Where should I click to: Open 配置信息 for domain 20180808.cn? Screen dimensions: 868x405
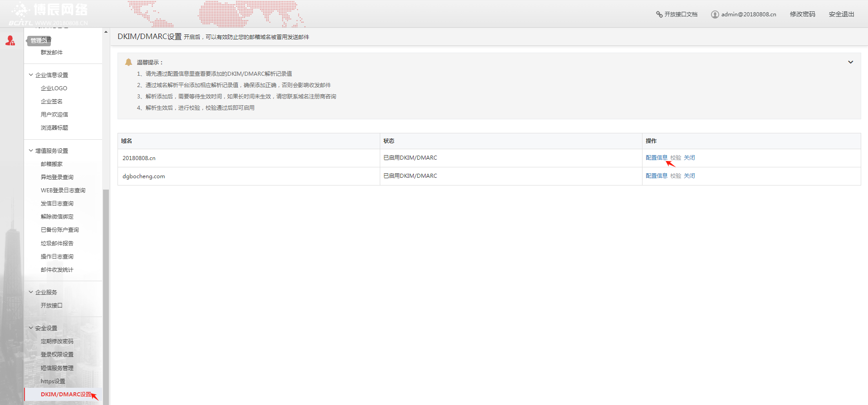[656, 158]
